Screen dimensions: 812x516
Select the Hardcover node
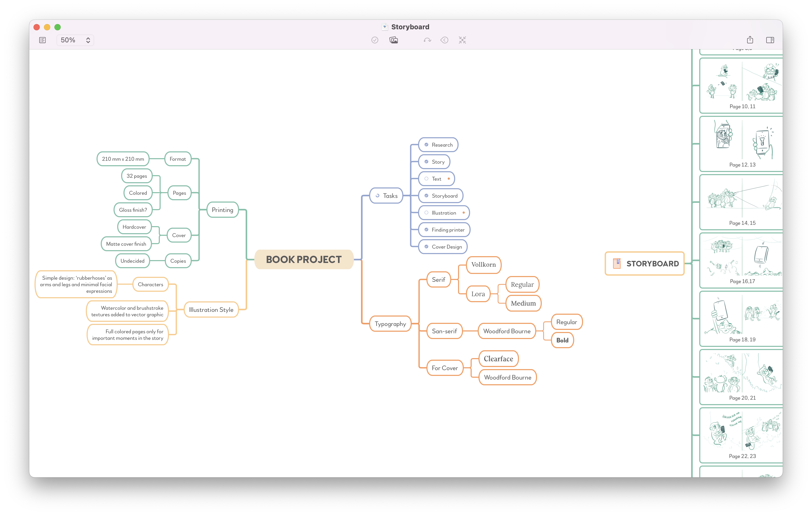tap(134, 227)
